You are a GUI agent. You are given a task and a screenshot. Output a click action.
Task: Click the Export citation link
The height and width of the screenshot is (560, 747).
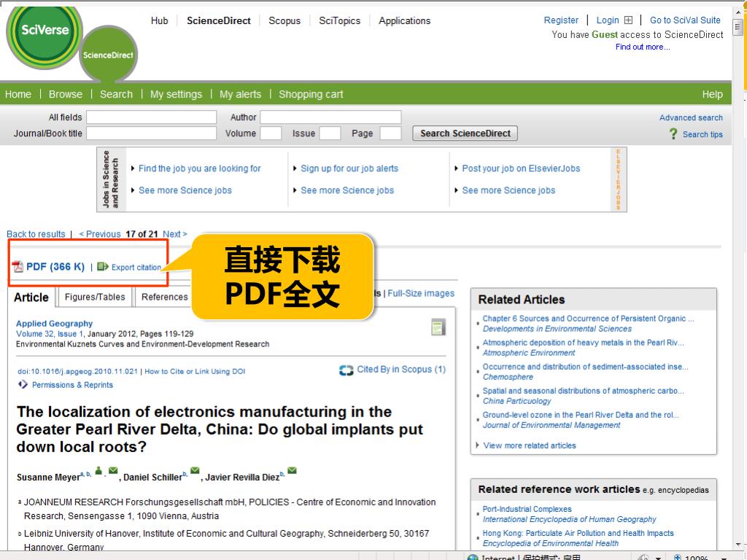click(x=136, y=267)
